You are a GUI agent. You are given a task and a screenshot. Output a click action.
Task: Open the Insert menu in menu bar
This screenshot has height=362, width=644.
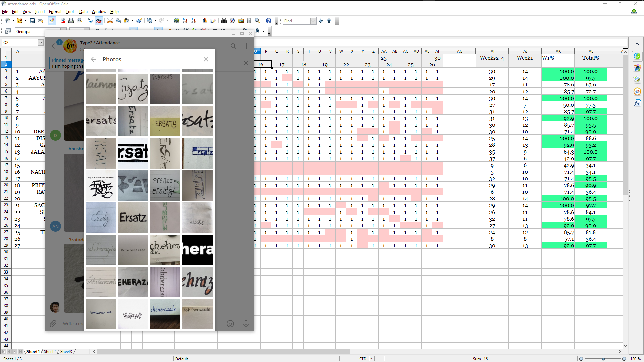click(x=40, y=11)
